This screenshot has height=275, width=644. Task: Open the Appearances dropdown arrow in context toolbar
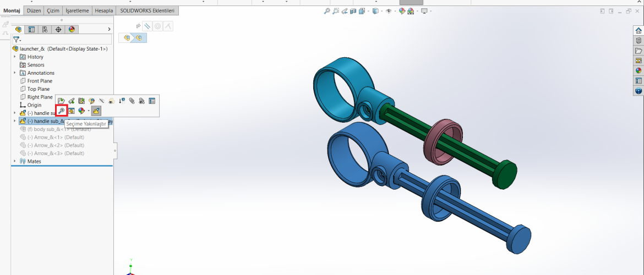(x=88, y=111)
